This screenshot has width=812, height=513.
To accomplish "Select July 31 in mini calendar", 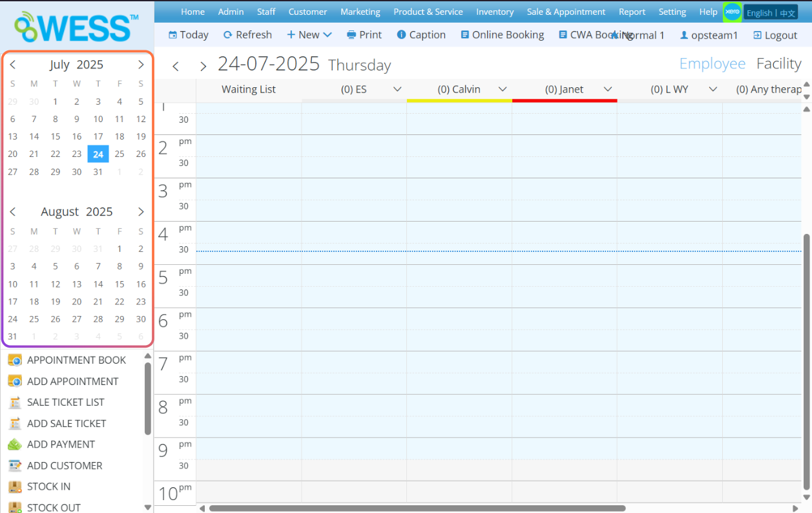I will tap(98, 172).
